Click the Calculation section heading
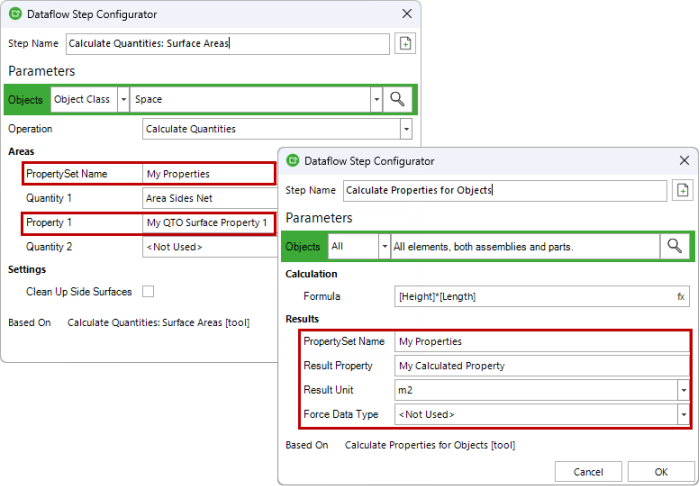The width and height of the screenshot is (700, 486). click(x=311, y=274)
